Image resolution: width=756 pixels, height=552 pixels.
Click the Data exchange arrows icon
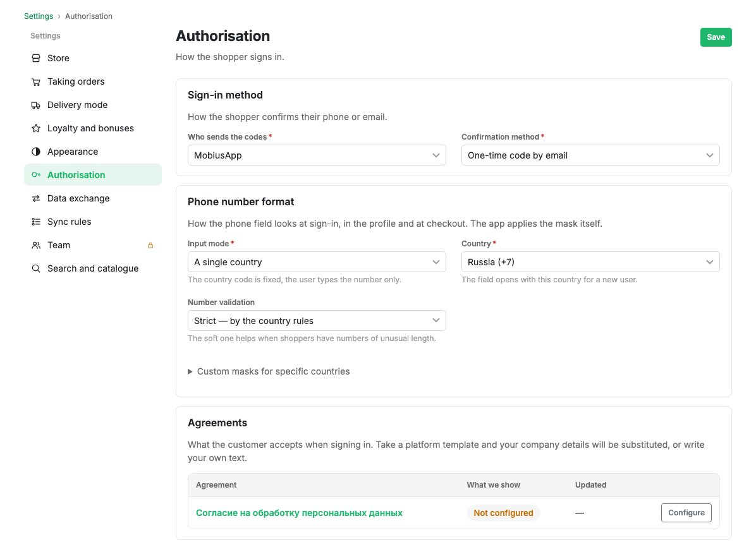coord(36,198)
